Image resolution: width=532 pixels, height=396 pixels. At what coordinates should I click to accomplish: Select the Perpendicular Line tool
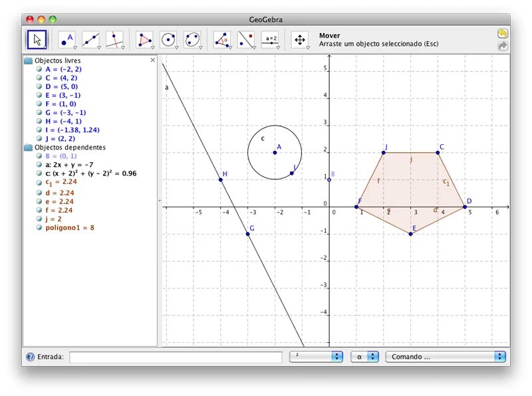point(114,40)
